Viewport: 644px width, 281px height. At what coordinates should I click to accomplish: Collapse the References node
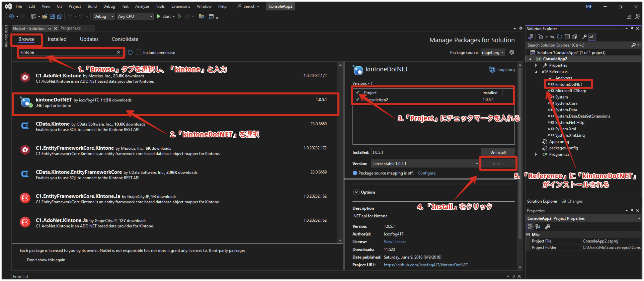point(536,72)
